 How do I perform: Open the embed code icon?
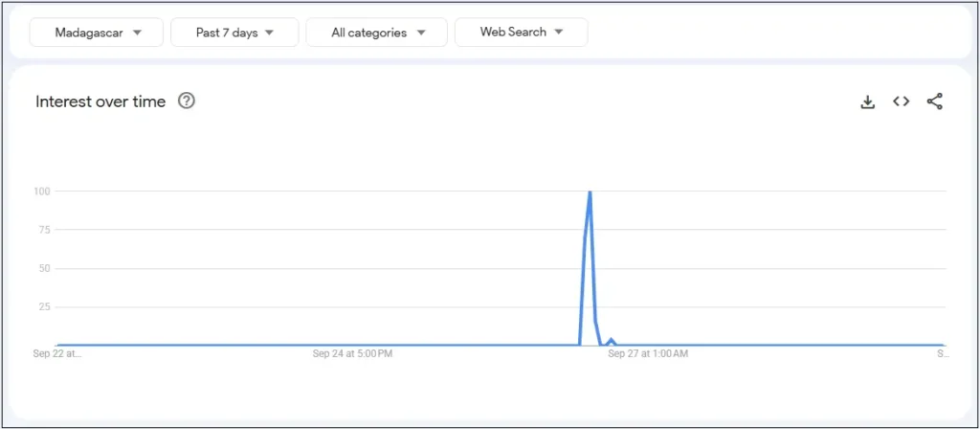[x=901, y=102]
